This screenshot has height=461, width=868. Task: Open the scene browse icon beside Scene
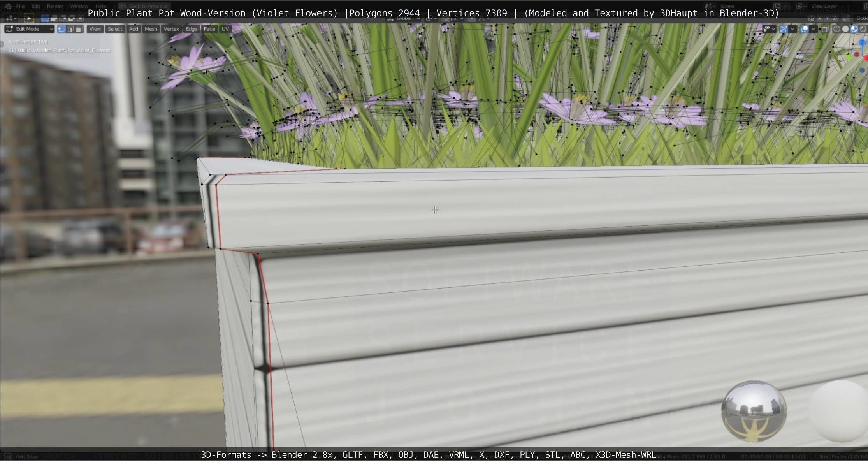[x=711, y=6]
